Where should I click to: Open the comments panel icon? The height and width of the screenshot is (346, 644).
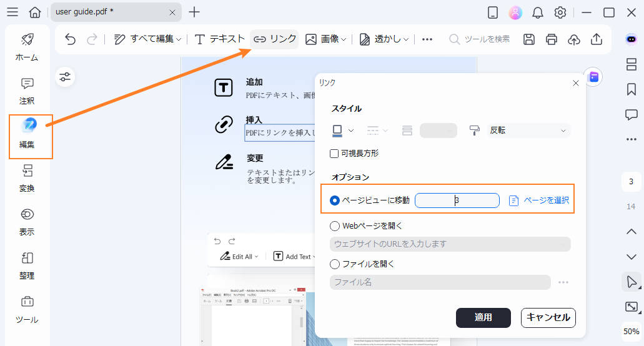(x=632, y=114)
